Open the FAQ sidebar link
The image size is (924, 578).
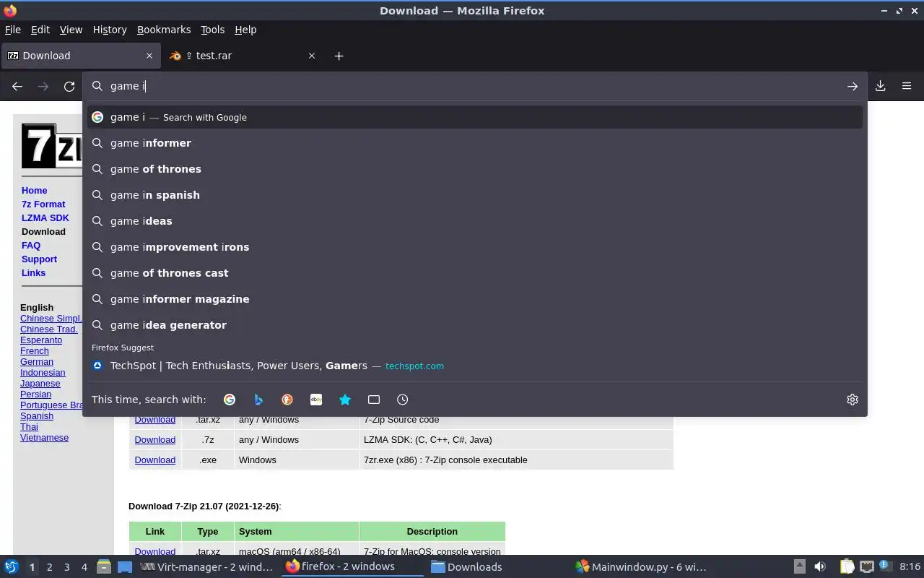[x=31, y=246]
